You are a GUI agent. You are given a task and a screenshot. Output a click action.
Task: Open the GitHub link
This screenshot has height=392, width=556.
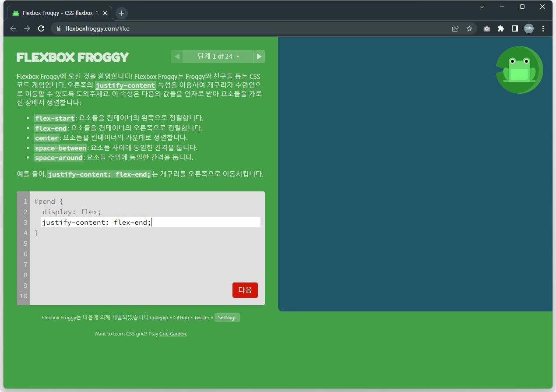[181, 318]
